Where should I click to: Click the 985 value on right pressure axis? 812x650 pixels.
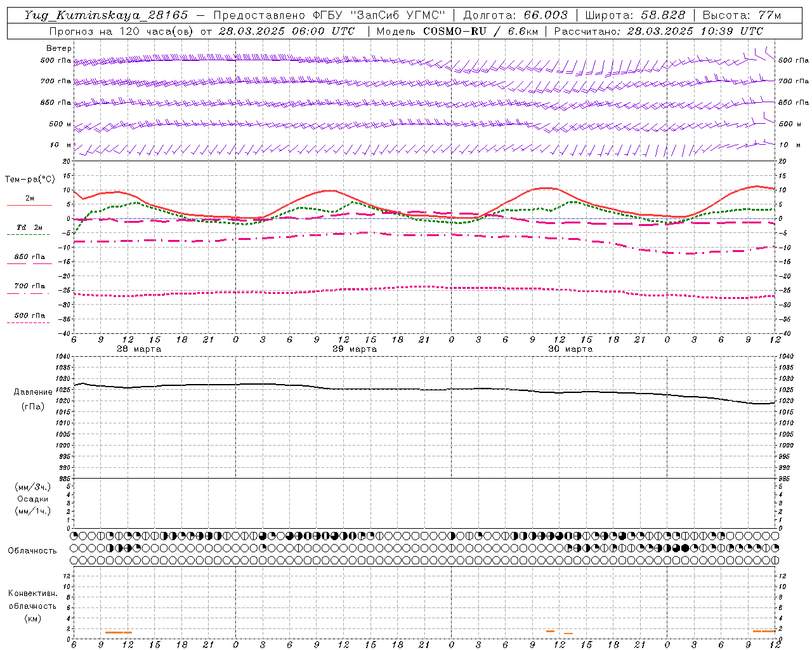(785, 479)
